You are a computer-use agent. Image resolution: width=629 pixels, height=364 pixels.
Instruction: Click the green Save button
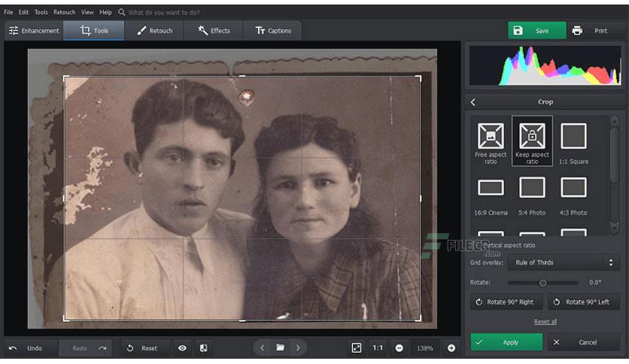point(537,31)
